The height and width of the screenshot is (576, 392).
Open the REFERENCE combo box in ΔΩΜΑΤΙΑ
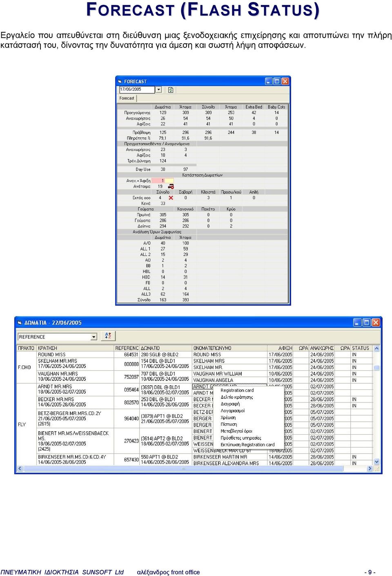pyautogui.click(x=58, y=337)
